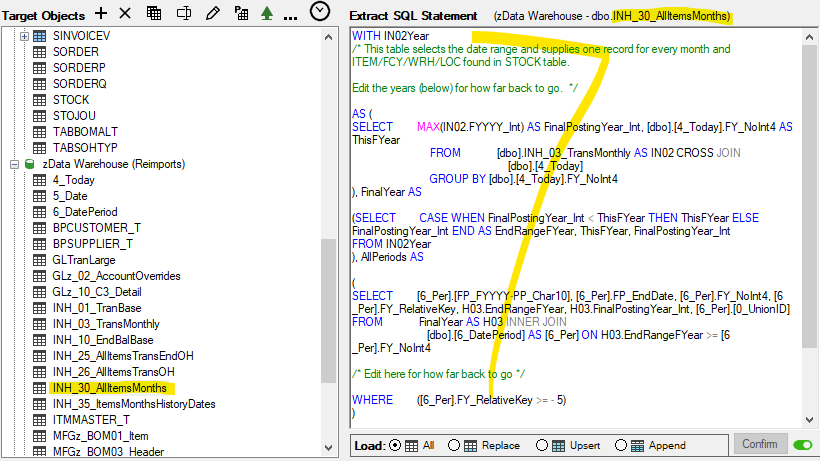Click the rename field icon in toolbar

[183, 13]
